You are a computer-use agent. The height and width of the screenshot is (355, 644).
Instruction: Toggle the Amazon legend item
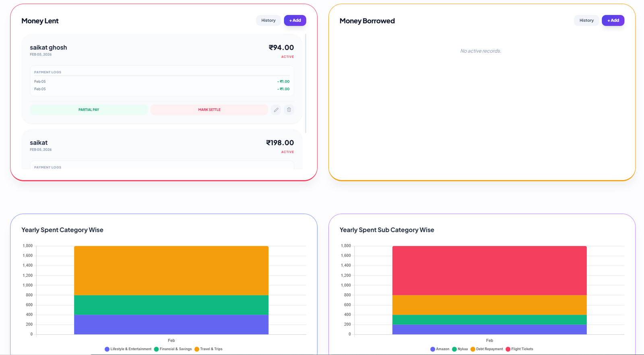pos(440,349)
